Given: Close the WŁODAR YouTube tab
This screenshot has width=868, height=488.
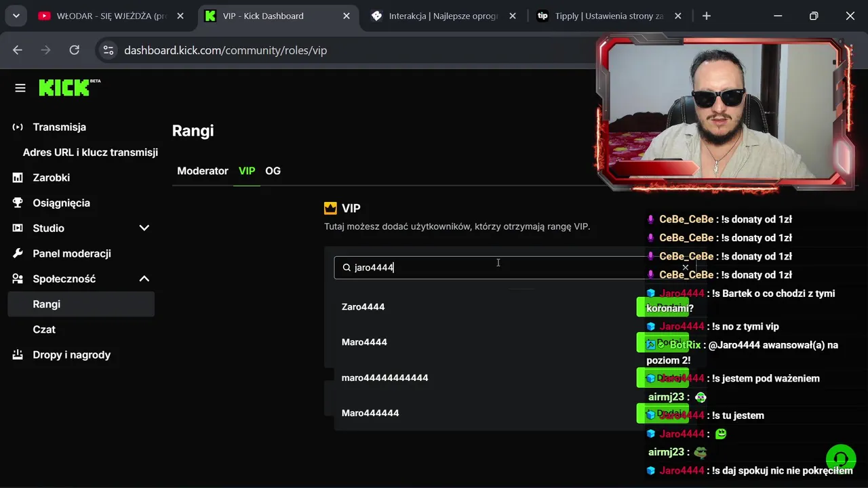Looking at the screenshot, I should coord(180,16).
